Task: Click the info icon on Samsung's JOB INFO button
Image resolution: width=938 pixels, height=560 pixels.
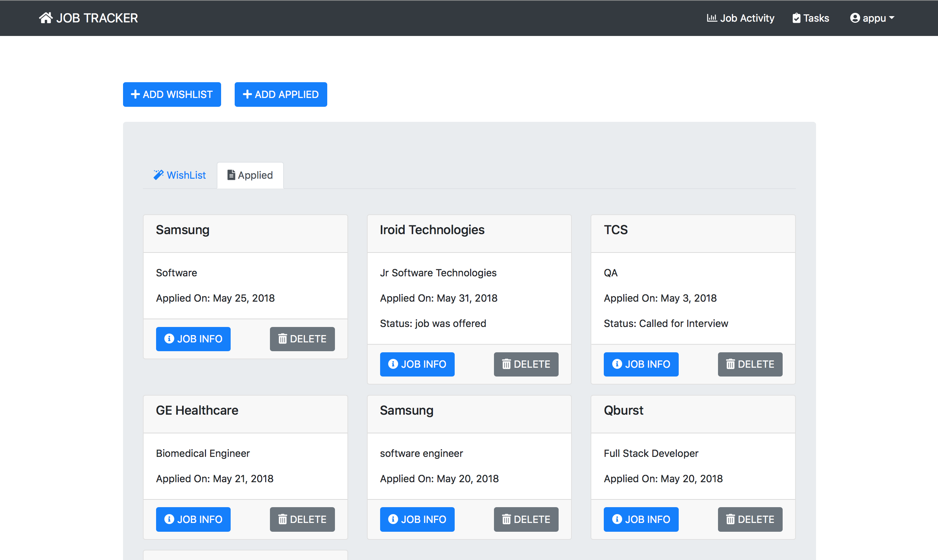Action: (x=169, y=339)
